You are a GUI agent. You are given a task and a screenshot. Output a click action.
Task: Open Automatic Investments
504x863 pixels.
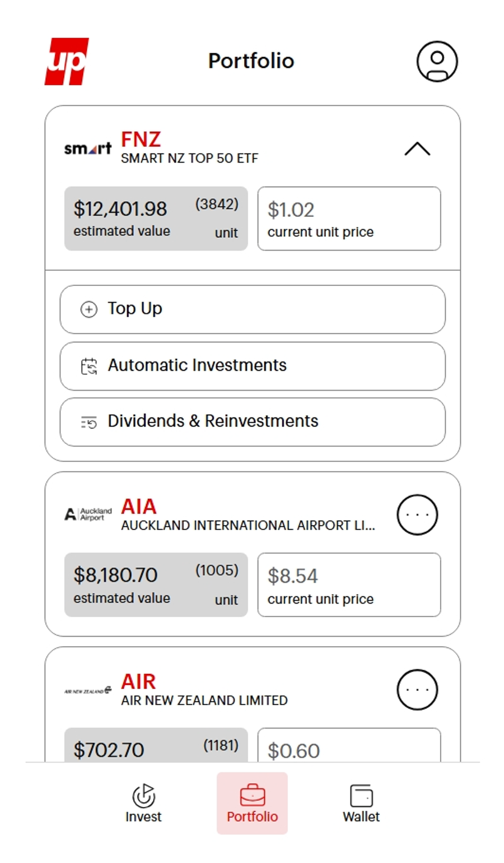(x=253, y=366)
